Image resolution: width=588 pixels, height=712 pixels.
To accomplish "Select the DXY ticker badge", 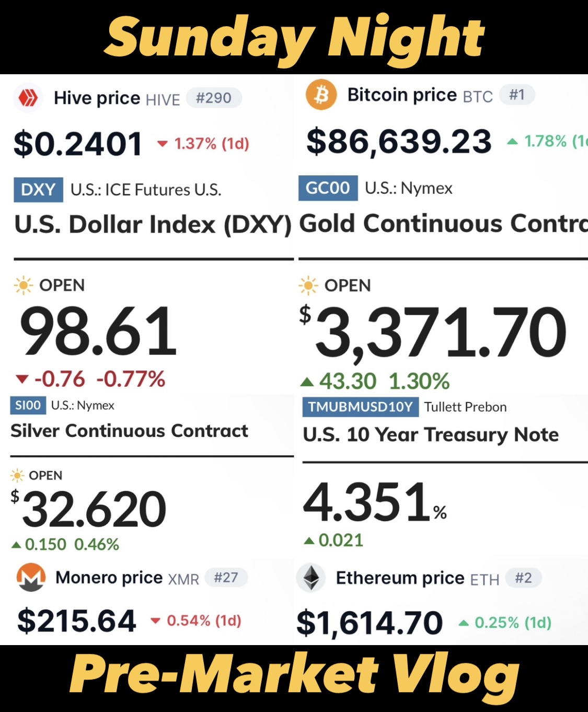I will (x=38, y=190).
